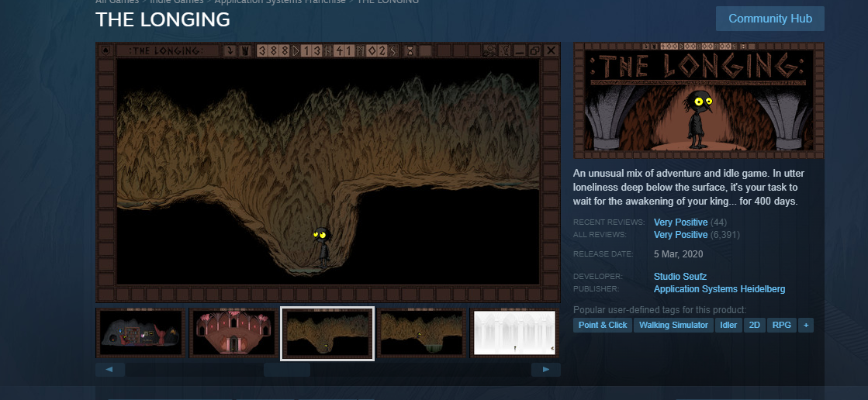This screenshot has height=400, width=868.
Task: Click the screenshot strip scrollbar handle
Action: [x=287, y=370]
